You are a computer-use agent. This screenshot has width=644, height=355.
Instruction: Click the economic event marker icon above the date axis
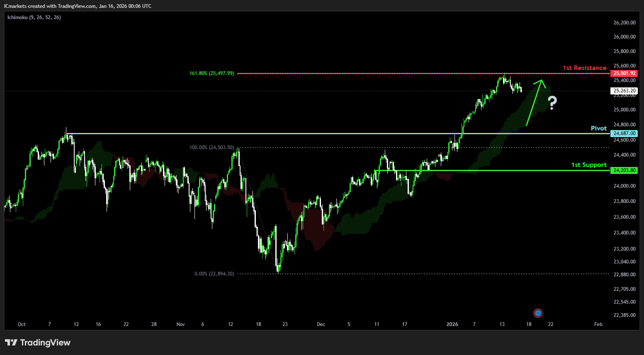pos(538,313)
